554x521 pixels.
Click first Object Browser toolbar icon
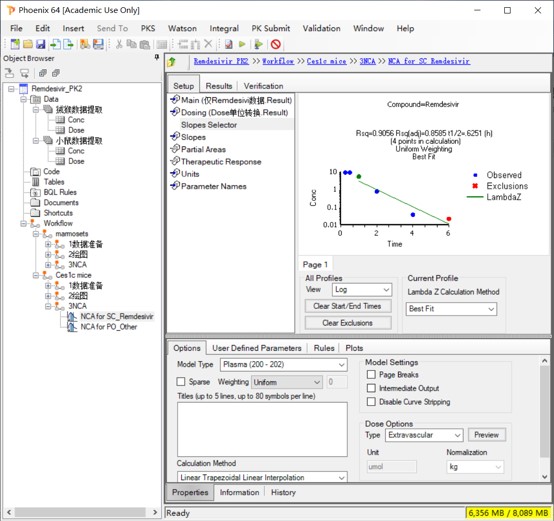tap(10, 73)
